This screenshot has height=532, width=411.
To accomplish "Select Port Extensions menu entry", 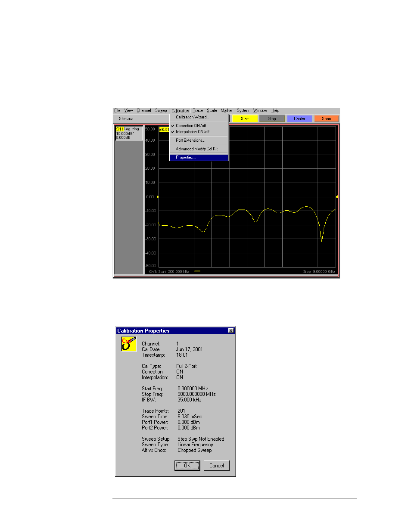I will pos(199,140).
